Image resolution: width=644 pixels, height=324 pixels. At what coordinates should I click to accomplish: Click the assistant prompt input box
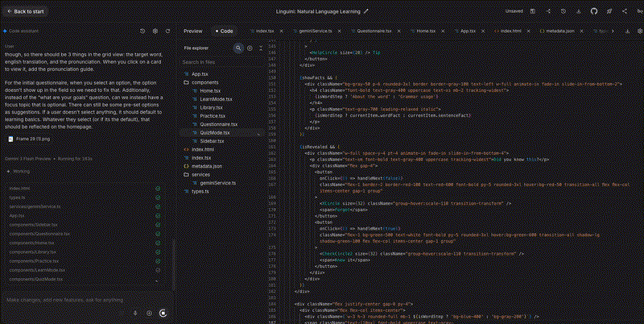coord(64,300)
